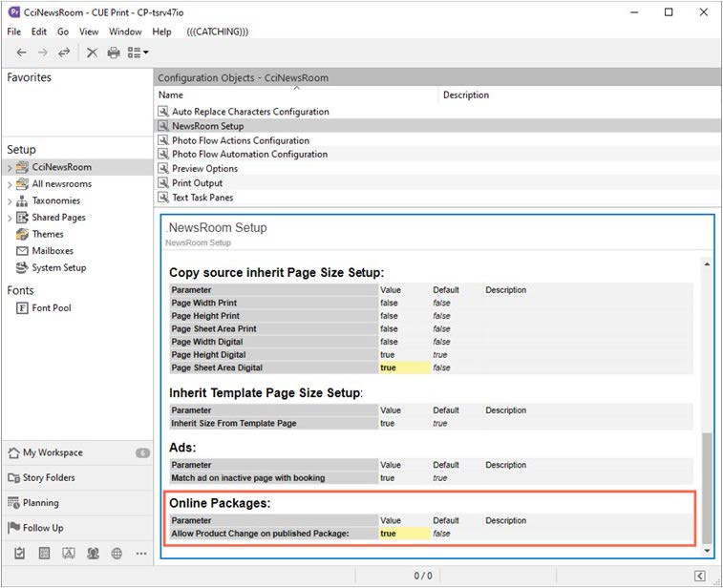723x588 pixels.
Task: Click the clipboard checkmark icon in bottom bar
Action: [x=20, y=553]
